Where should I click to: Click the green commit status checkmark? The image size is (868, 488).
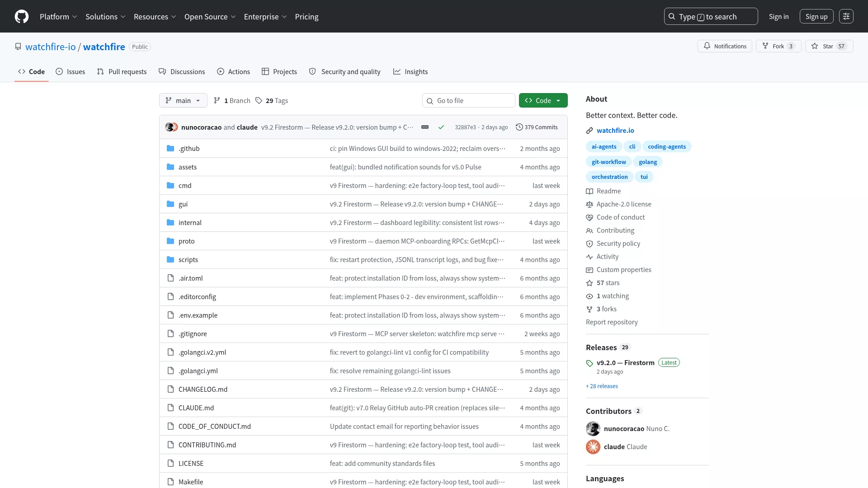(x=441, y=127)
